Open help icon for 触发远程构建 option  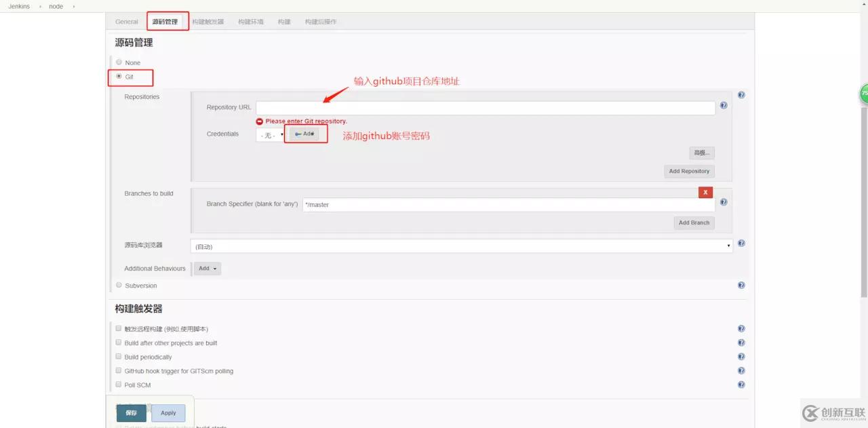click(x=741, y=329)
